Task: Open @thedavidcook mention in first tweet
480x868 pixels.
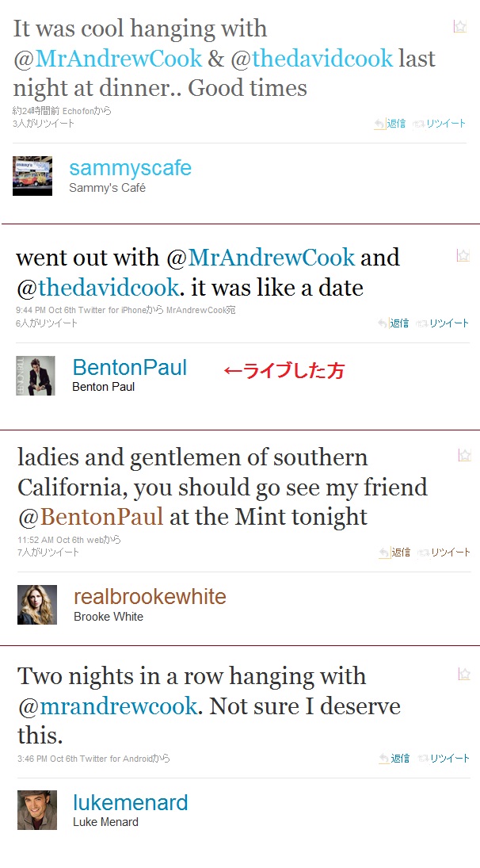Action: (312, 59)
